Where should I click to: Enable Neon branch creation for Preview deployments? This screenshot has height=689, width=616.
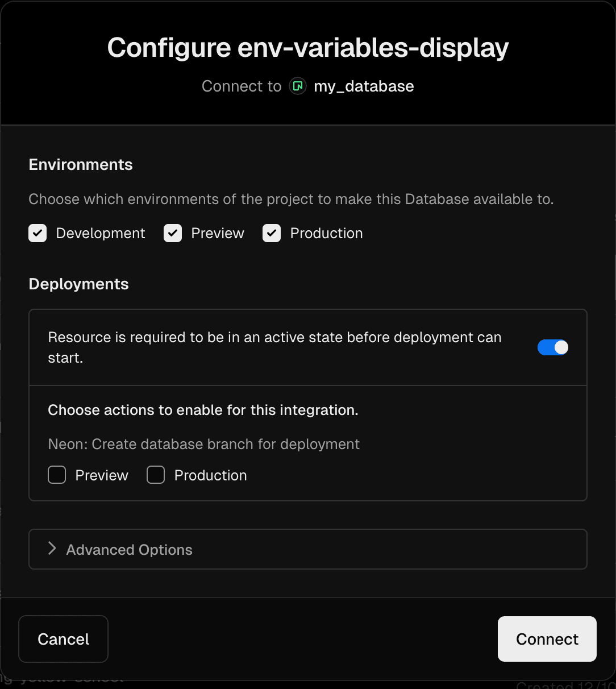coord(57,475)
